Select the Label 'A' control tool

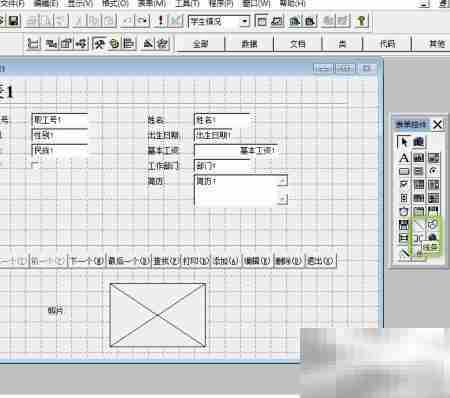(x=404, y=157)
